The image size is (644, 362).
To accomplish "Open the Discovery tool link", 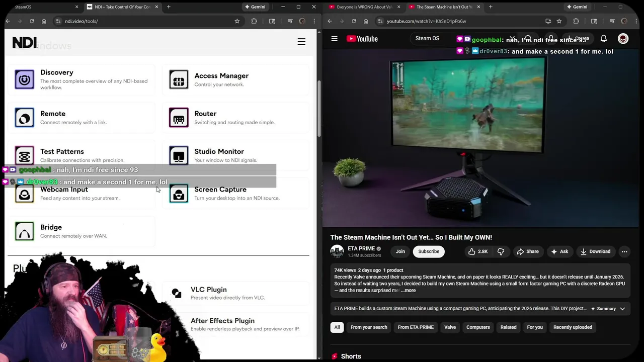I will [57, 72].
